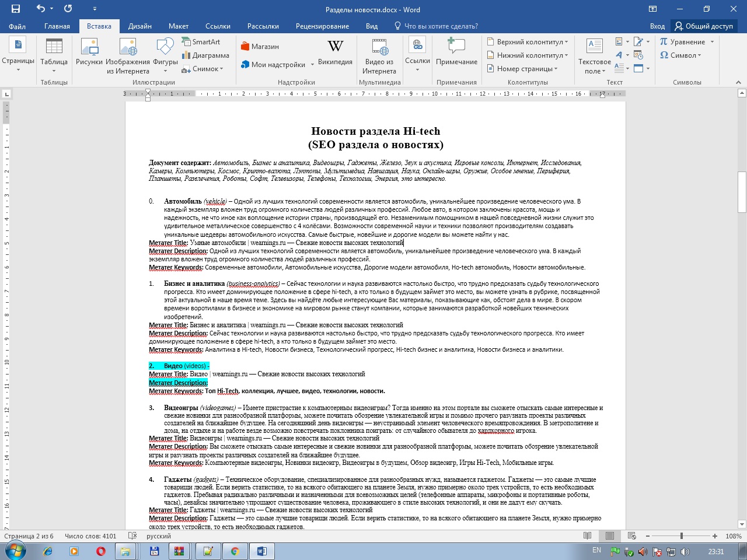Enable Print Layout view in status bar

(x=610, y=536)
